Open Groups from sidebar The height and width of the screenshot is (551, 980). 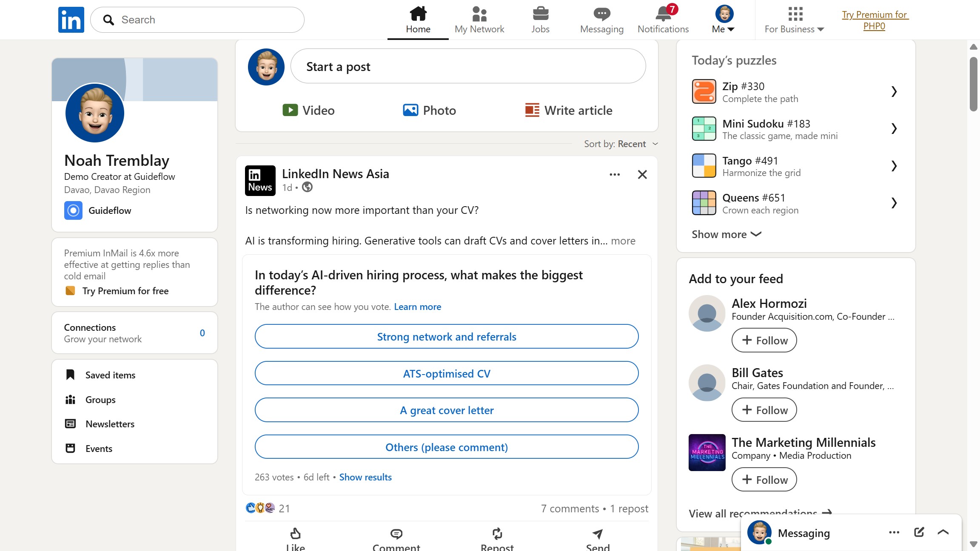click(91, 400)
